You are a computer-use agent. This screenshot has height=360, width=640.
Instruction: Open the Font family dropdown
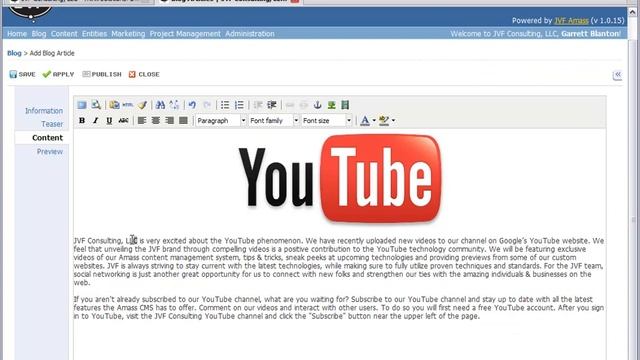(274, 120)
